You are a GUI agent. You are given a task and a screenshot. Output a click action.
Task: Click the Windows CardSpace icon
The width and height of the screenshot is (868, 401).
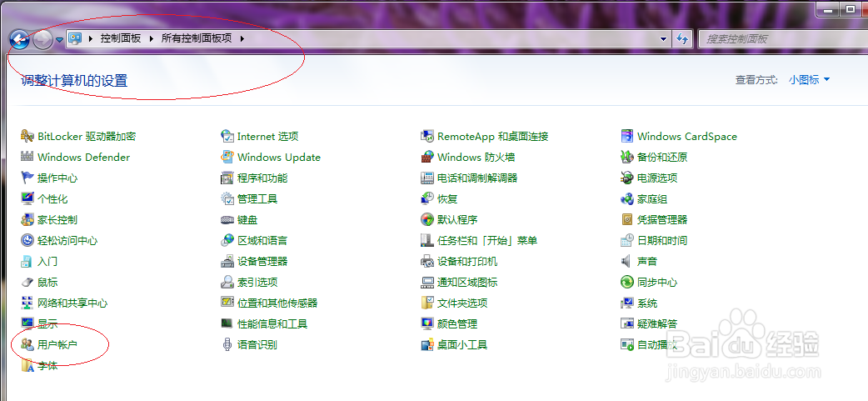626,136
